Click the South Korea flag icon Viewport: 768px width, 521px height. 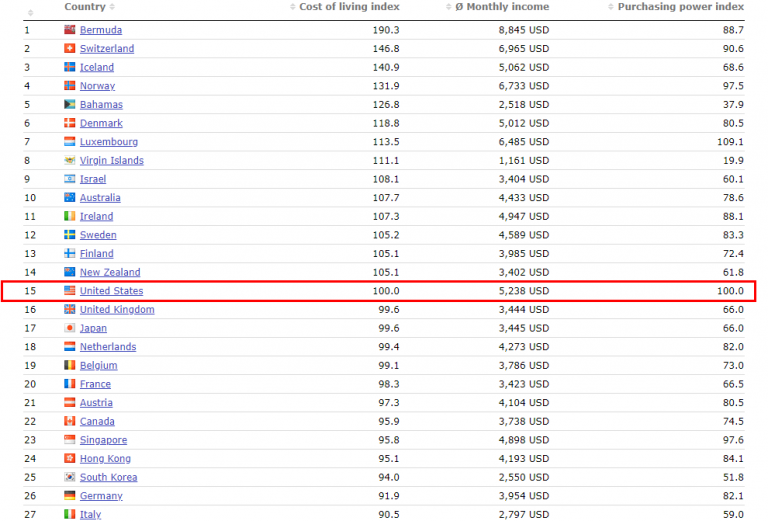70,476
